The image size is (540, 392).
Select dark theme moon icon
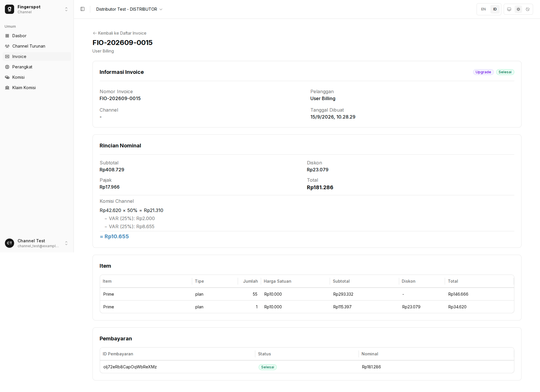click(528, 9)
